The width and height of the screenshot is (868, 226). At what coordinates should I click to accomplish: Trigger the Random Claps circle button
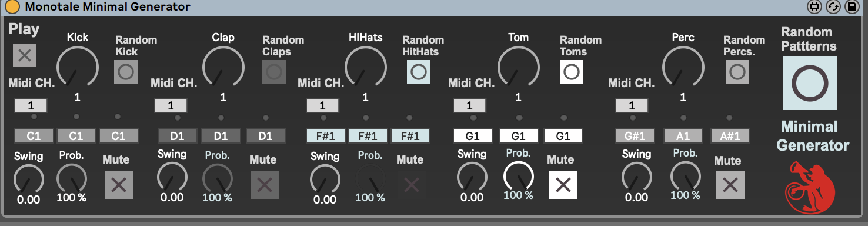(274, 72)
